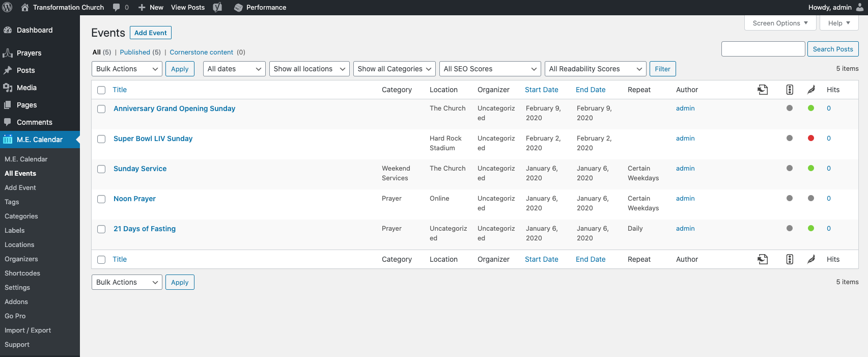Check the Anniversary Grand Opening Sunday checkbox
The height and width of the screenshot is (357, 868).
(x=101, y=109)
